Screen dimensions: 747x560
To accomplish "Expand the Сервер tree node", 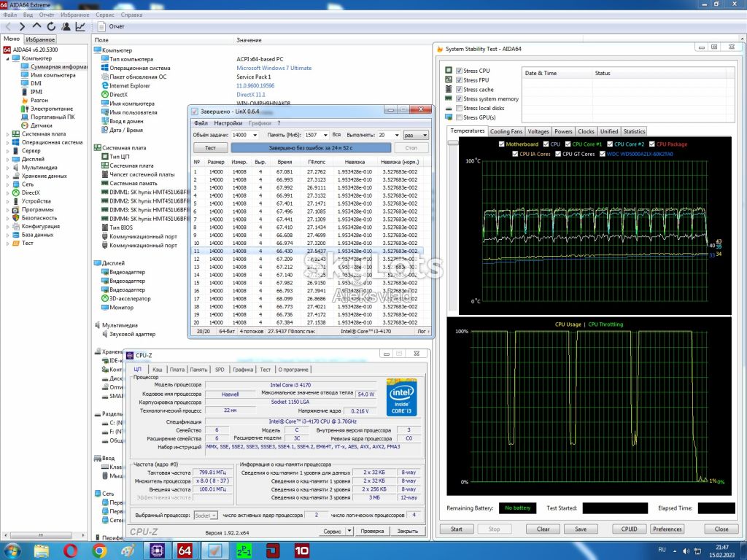I will 7,151.
